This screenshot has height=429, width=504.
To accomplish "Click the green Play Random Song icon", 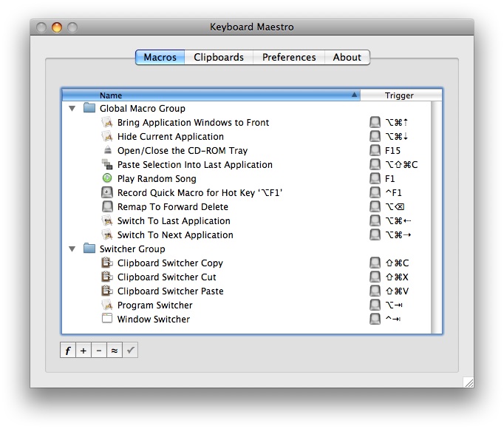I will (x=107, y=178).
